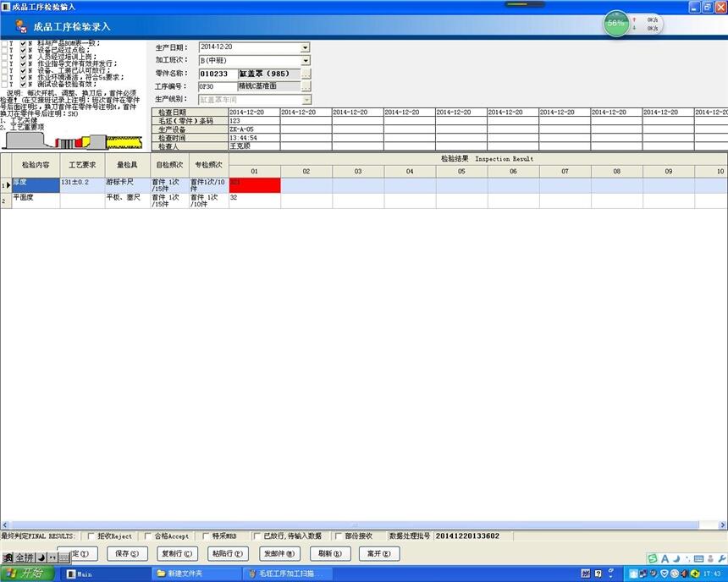Open the 生产线别 dropdown arrow
This screenshot has height=582, width=728.
[x=306, y=100]
